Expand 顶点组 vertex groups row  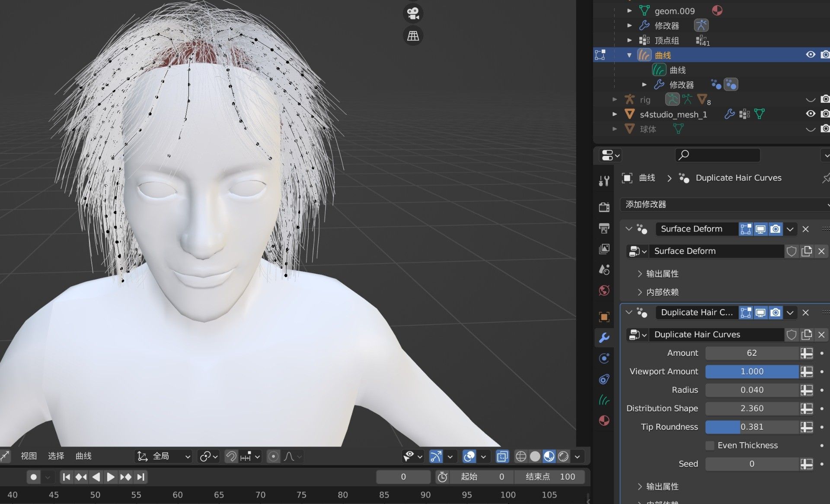coord(629,40)
